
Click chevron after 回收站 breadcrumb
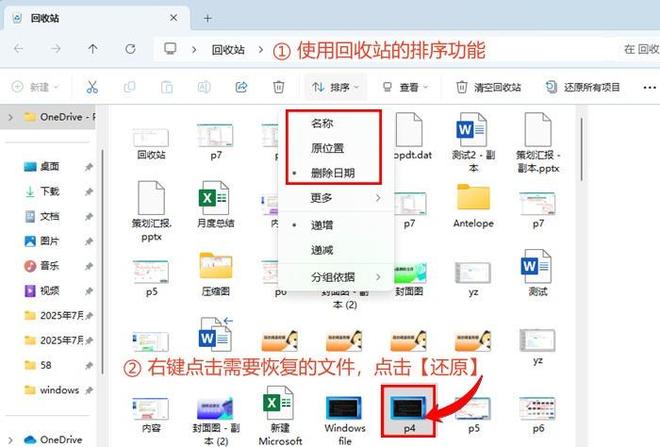(x=261, y=50)
